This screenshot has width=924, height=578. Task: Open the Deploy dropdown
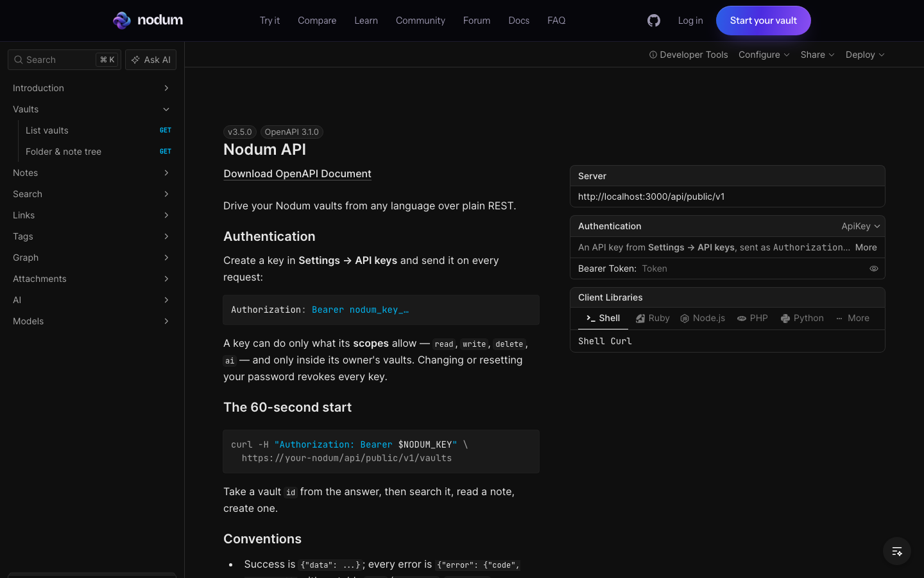[865, 55]
